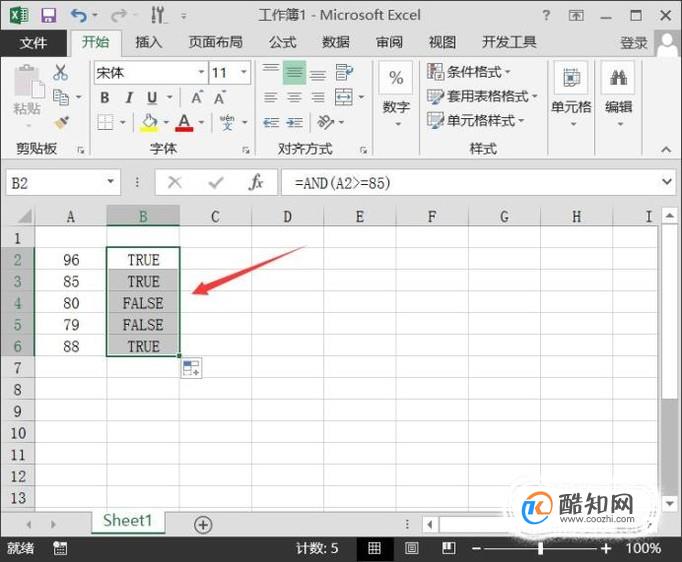
Task: Switch to the 页面布局 Page Layout tab
Action: tap(216, 43)
